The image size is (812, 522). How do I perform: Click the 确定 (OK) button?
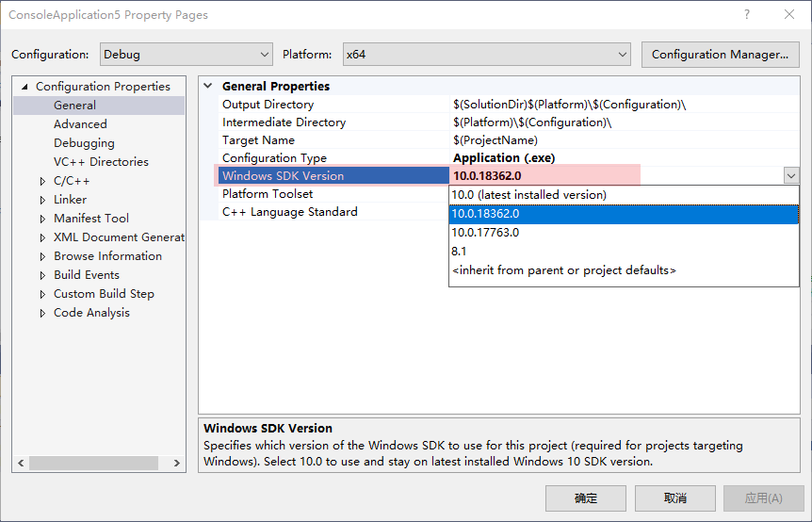[585, 498]
